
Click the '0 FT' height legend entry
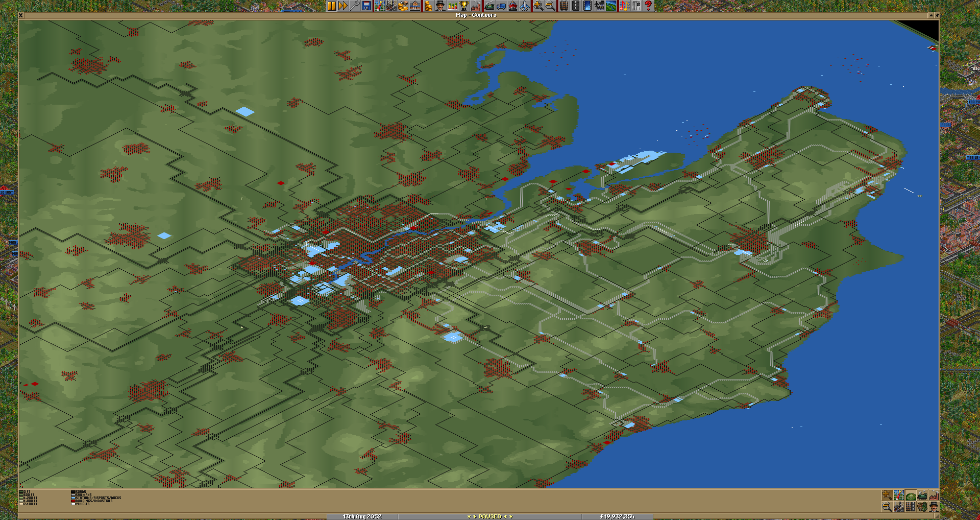[24, 492]
